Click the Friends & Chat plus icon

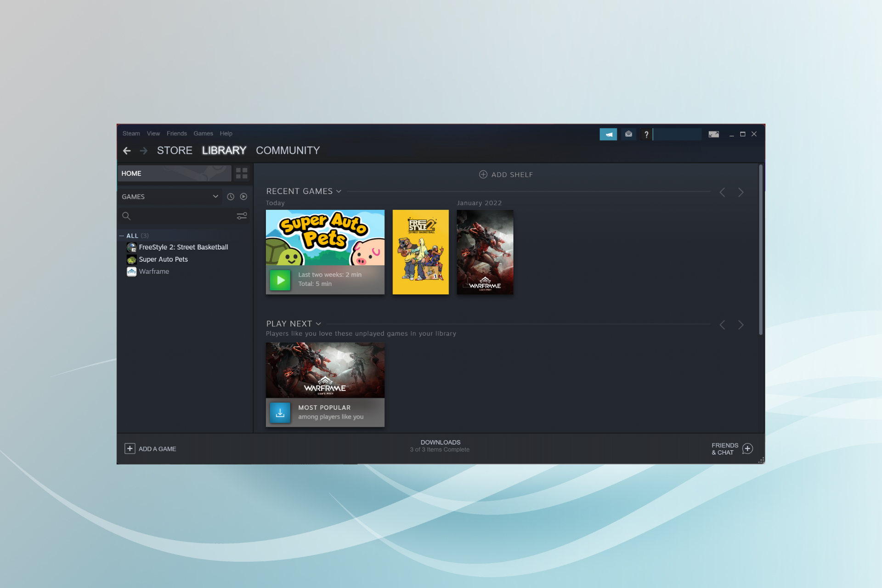tap(747, 449)
